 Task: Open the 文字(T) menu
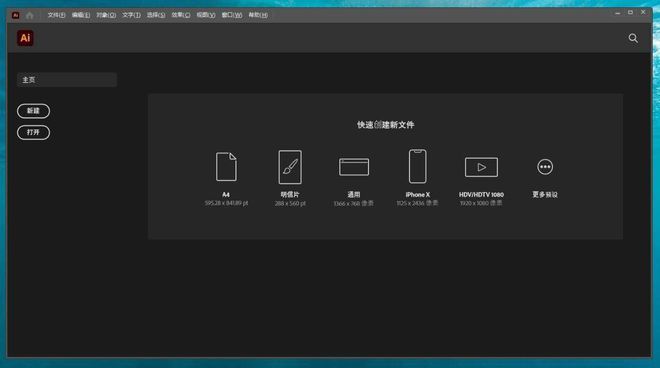point(131,15)
